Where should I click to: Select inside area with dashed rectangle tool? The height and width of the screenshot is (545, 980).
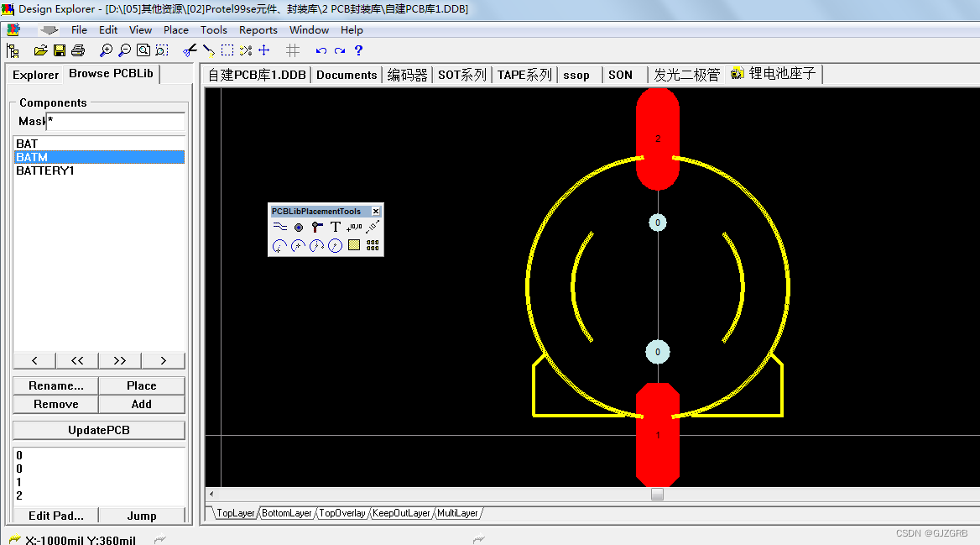click(227, 50)
